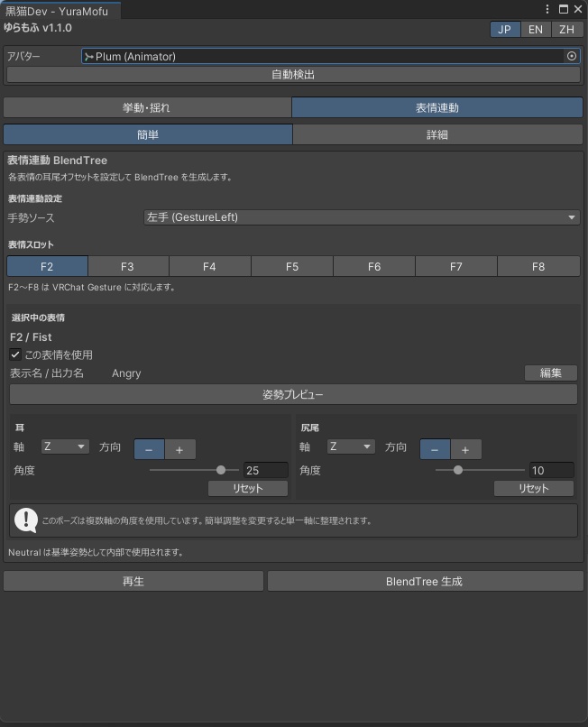Switch language to ZH
Viewport: 588px width, 727px height.
point(566,30)
